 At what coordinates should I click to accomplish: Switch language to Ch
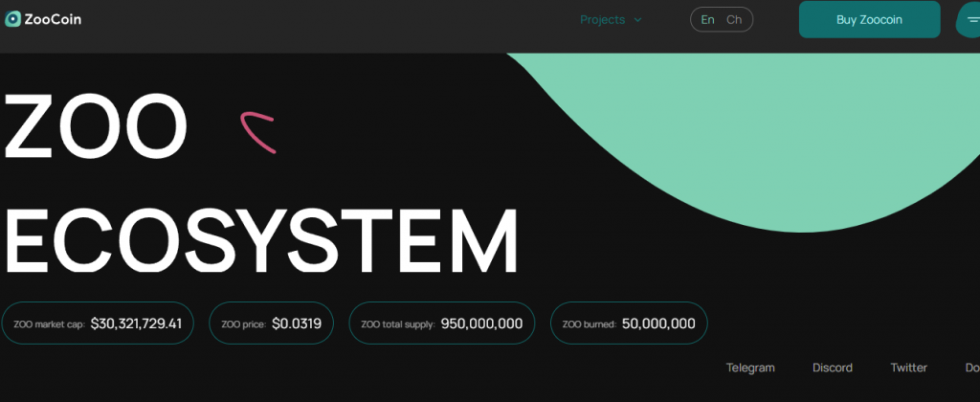734,19
